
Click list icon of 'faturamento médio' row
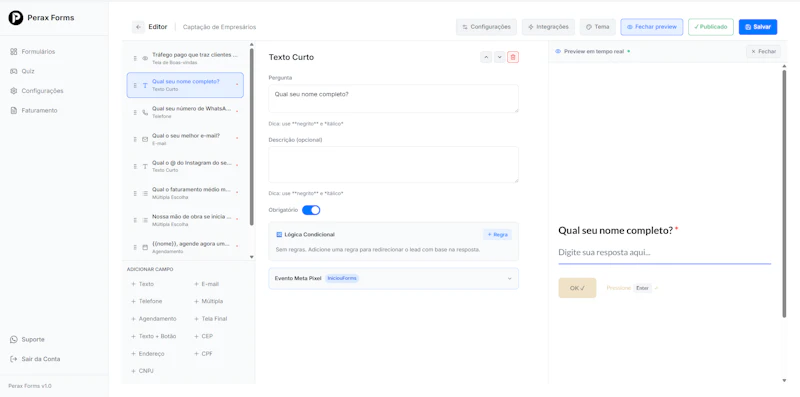click(x=145, y=193)
